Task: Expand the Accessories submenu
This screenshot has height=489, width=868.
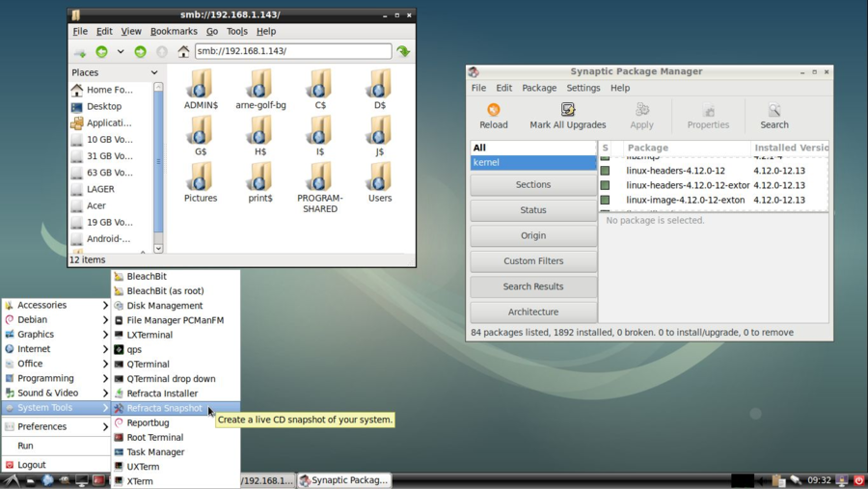Action: tap(56, 305)
